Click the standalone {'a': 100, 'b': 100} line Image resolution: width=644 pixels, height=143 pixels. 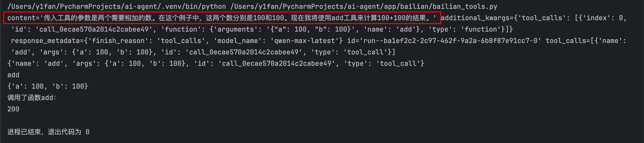pos(48,86)
